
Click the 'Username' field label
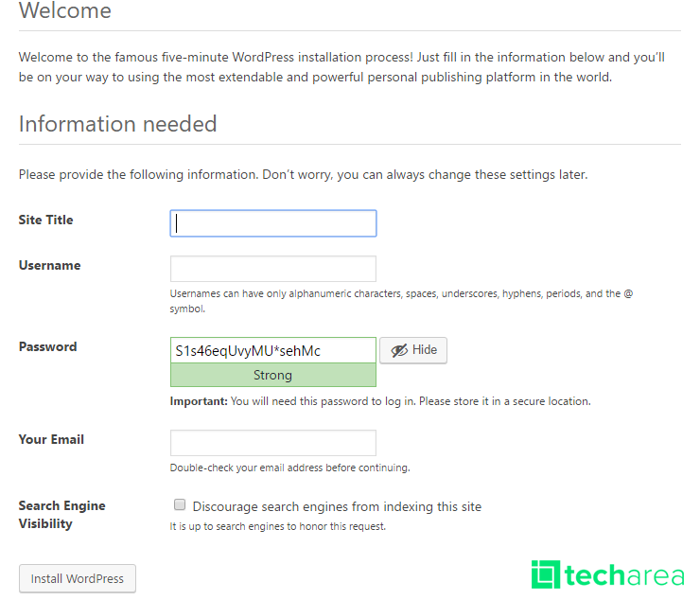(x=49, y=265)
